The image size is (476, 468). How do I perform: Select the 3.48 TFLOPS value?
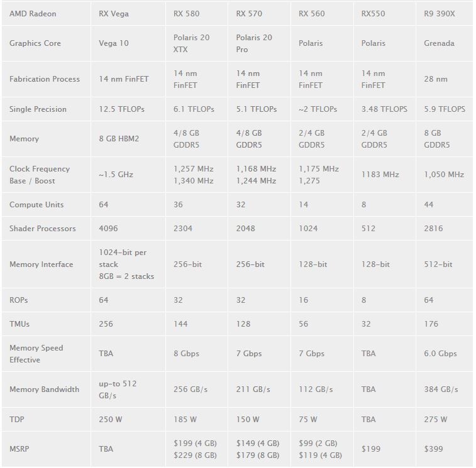pyautogui.click(x=384, y=109)
